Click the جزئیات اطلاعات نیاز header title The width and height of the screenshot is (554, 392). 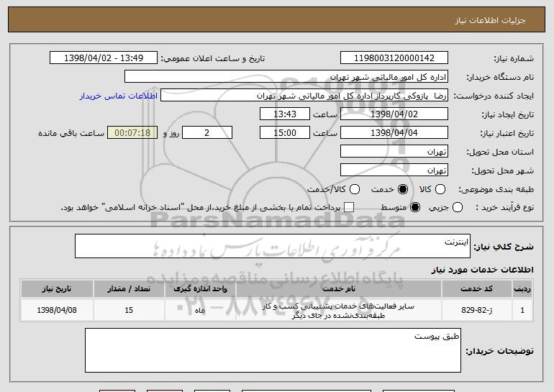click(490, 20)
